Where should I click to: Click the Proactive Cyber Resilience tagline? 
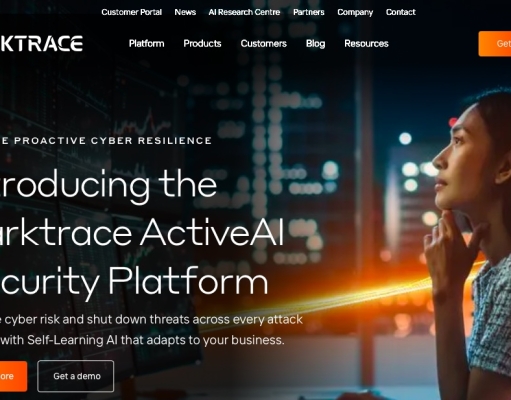106,141
